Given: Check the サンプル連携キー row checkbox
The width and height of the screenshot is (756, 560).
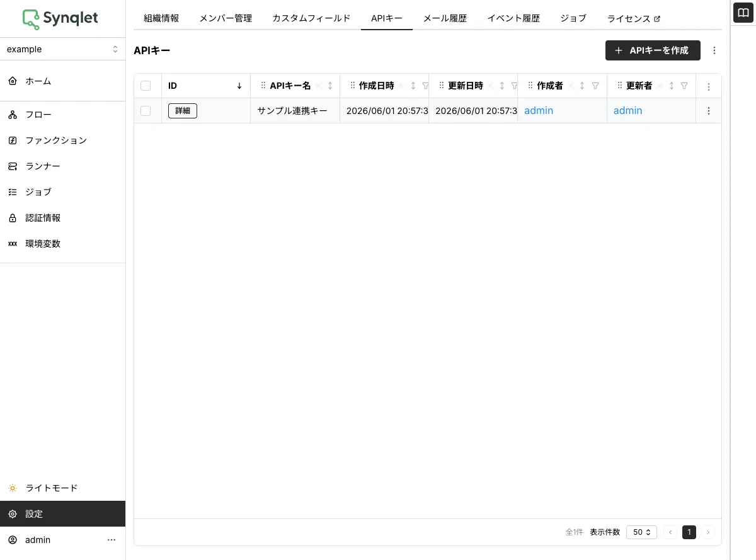Looking at the screenshot, I should [146, 111].
